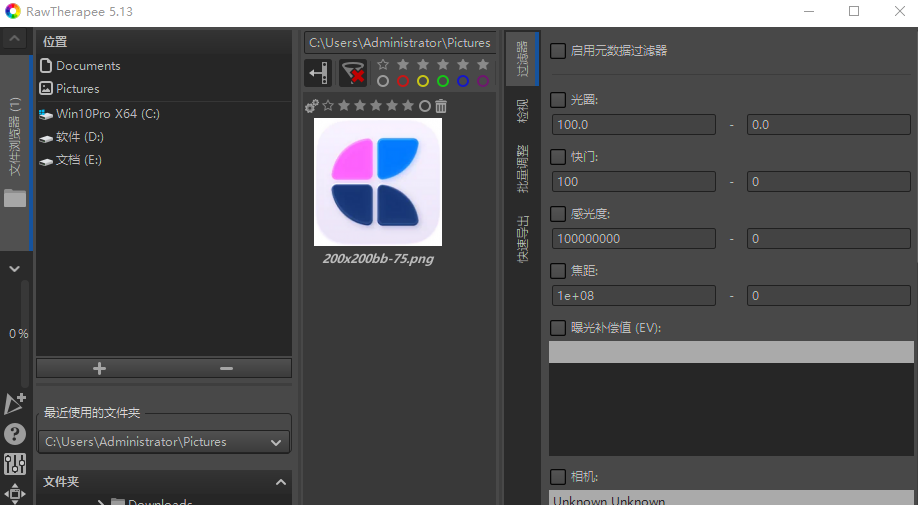Viewport: 918px width, 505px height.
Task: Open the File Browser folder icon tab
Action: coord(15,198)
